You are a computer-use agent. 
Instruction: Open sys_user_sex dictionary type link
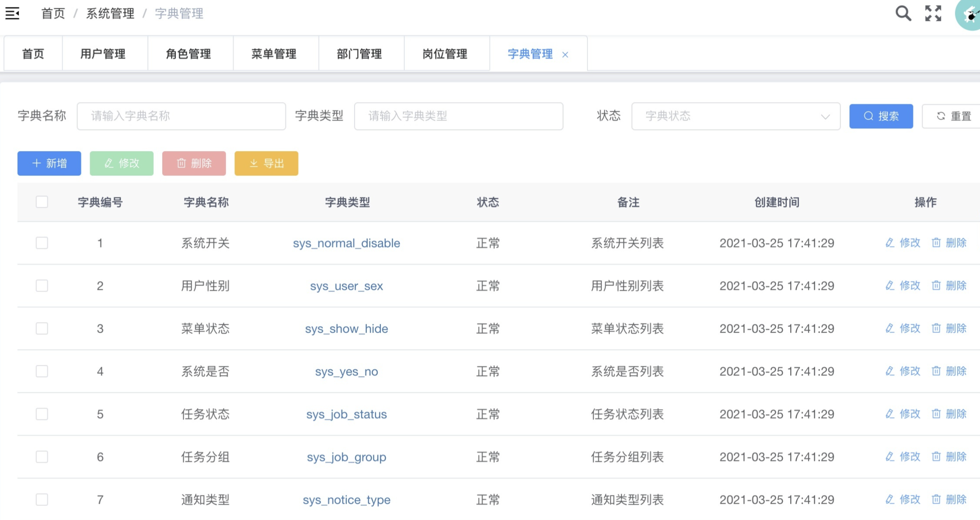[346, 286]
